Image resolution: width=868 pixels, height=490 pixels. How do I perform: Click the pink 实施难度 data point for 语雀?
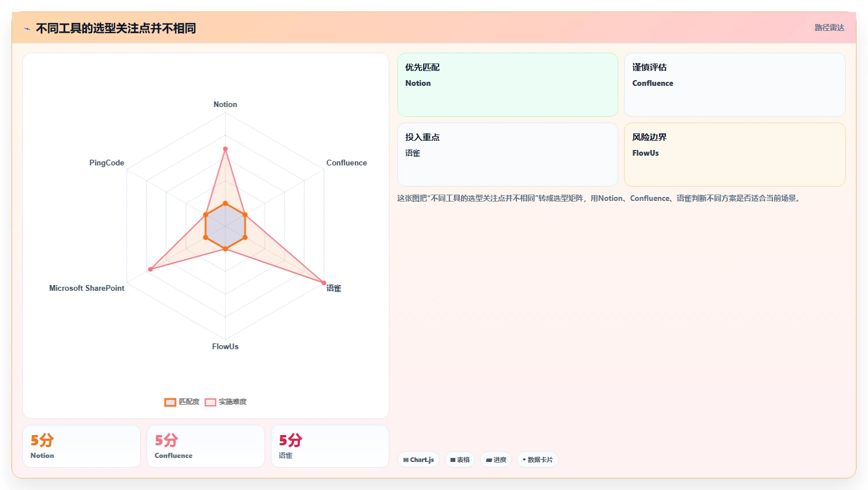[x=323, y=283]
